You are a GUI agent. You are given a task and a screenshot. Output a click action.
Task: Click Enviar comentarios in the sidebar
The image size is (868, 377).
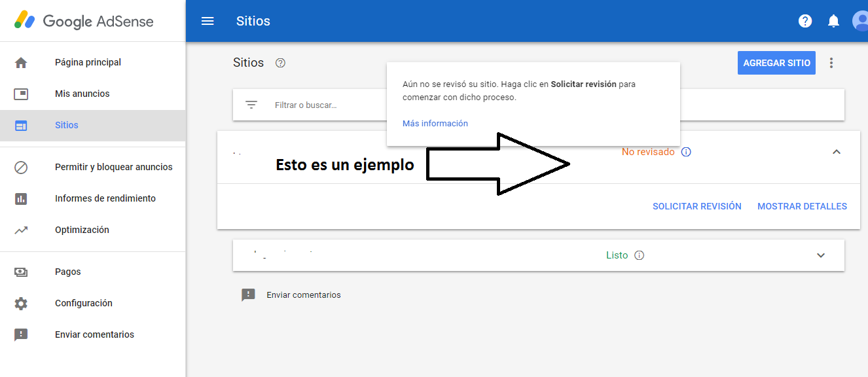click(x=93, y=335)
